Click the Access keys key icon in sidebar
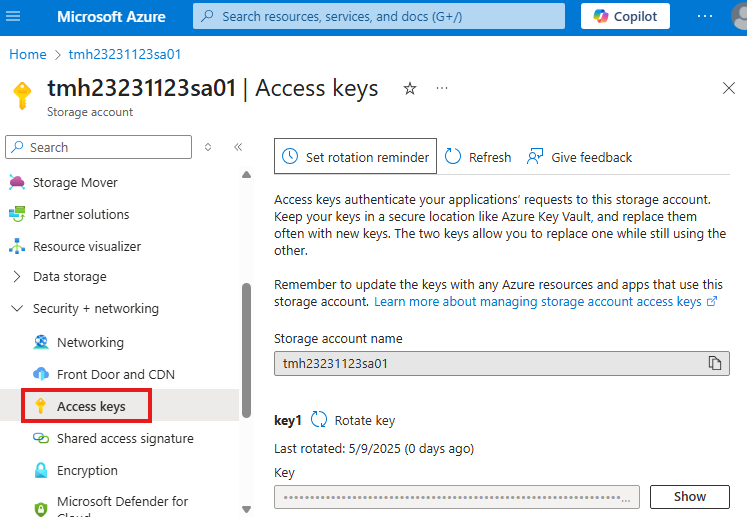 [x=40, y=406]
